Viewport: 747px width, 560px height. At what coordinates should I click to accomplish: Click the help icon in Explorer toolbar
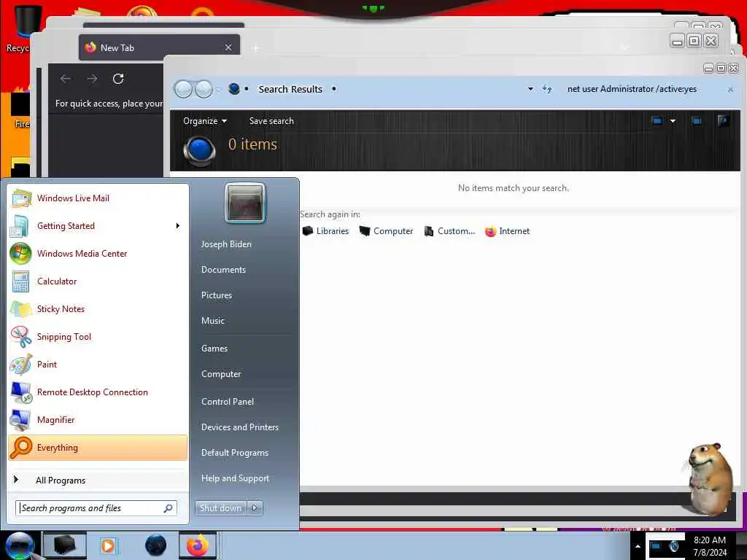tap(723, 120)
